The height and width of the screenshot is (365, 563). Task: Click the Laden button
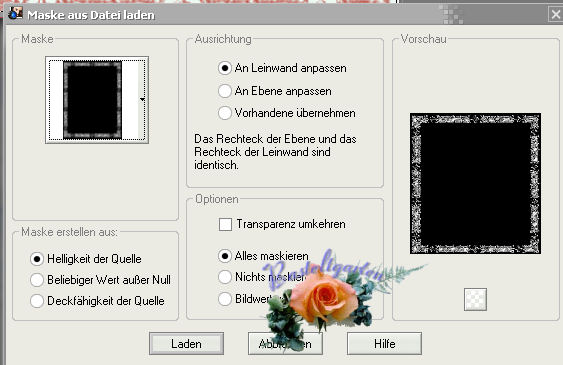click(x=186, y=343)
